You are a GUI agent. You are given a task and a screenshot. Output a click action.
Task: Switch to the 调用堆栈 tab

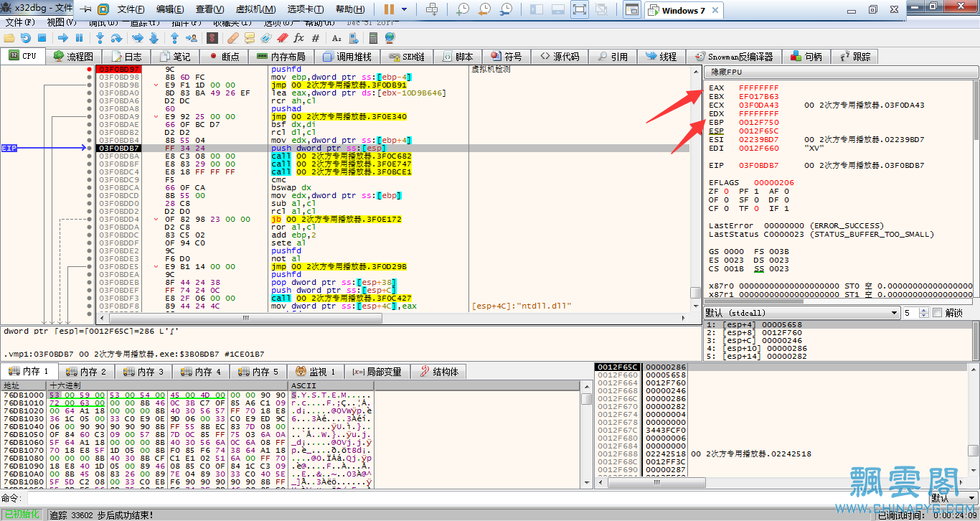(x=347, y=56)
